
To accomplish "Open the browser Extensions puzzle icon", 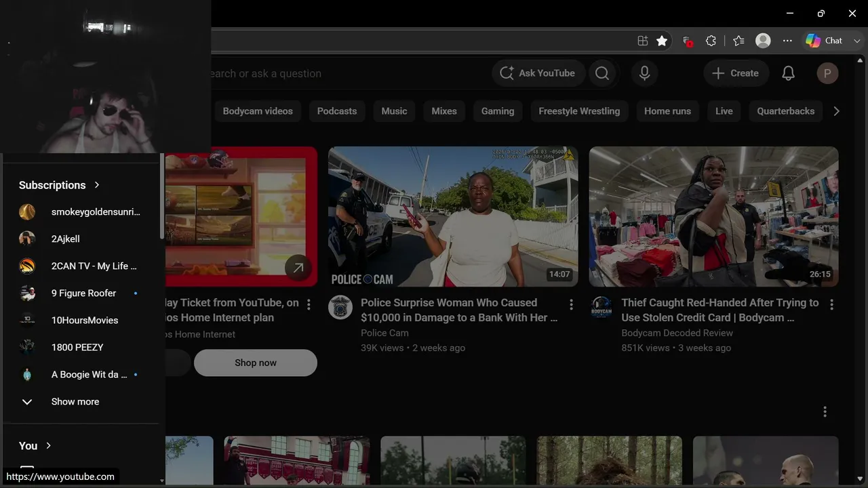I will click(x=711, y=41).
